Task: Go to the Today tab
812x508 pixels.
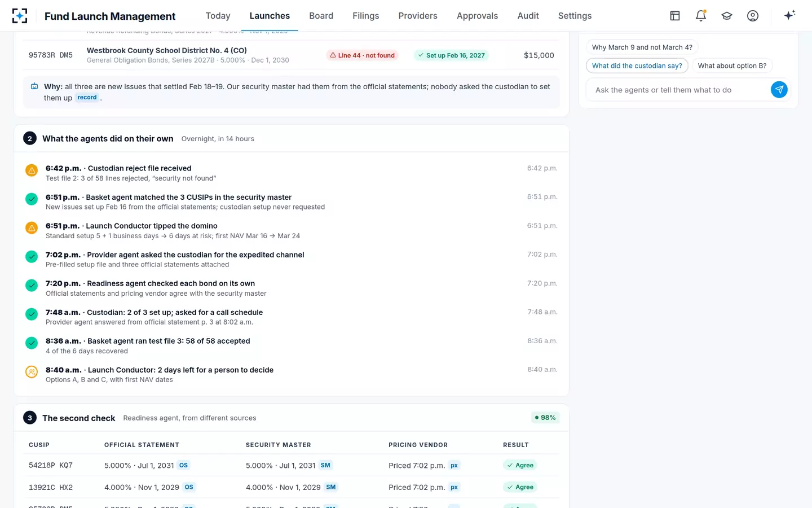Action: coord(218,16)
